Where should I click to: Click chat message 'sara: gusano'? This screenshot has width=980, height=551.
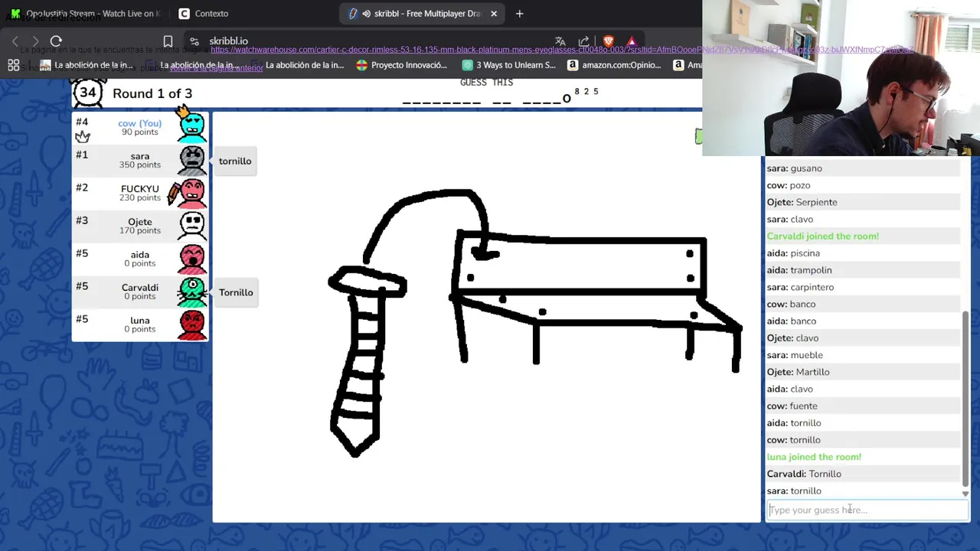794,168
